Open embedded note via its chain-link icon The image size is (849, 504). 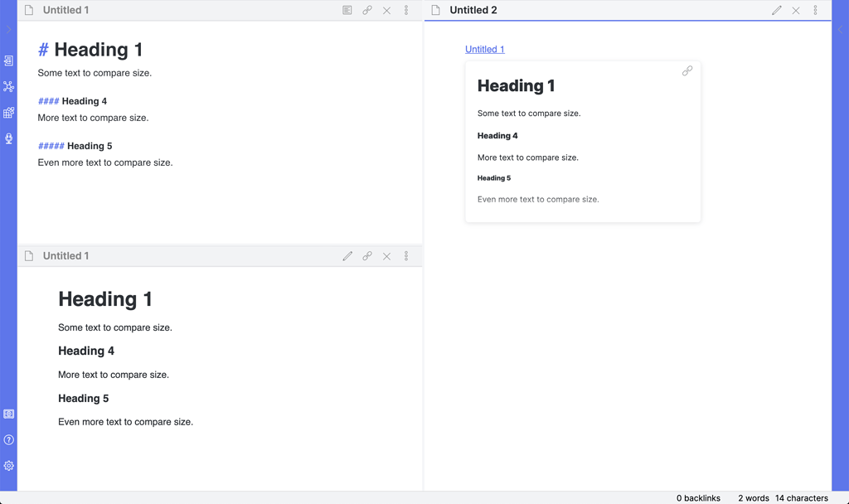tap(687, 71)
